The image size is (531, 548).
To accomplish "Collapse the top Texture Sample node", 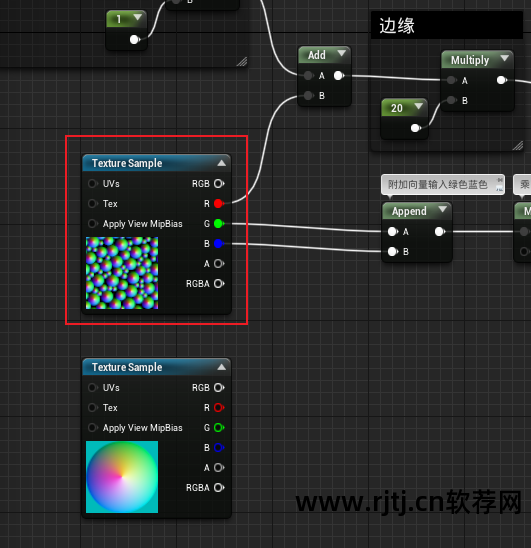I will click(221, 163).
